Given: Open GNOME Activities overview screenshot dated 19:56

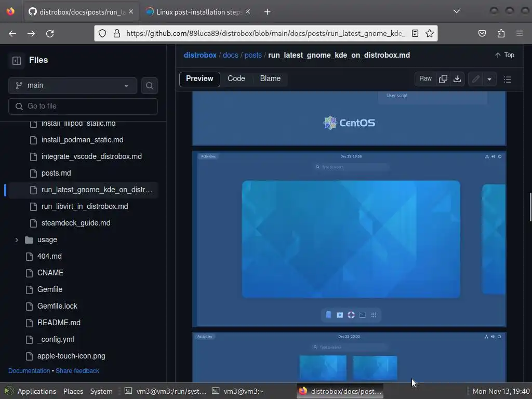Looking at the screenshot, I should point(349,239).
